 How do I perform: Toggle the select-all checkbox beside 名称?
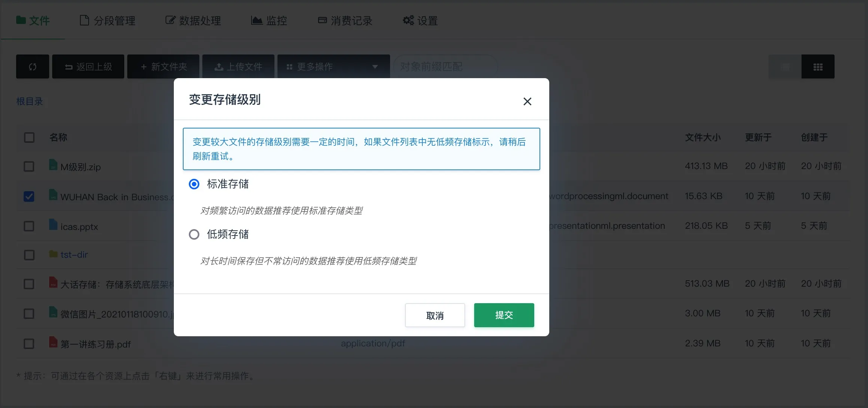click(29, 138)
